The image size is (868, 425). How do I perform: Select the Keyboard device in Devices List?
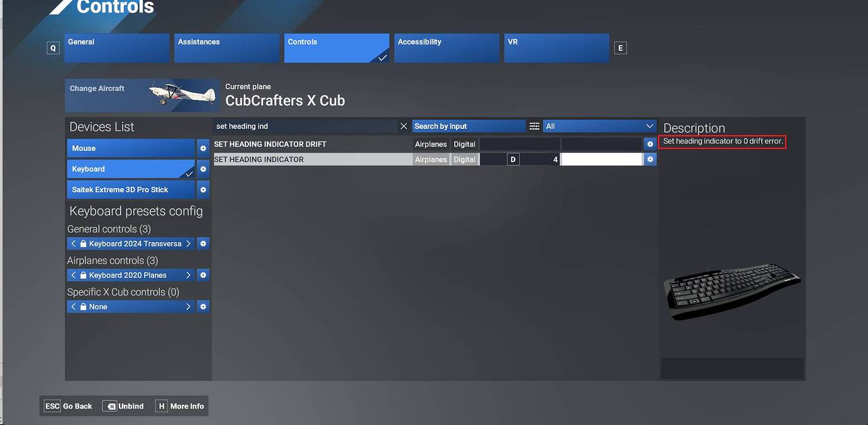point(126,168)
